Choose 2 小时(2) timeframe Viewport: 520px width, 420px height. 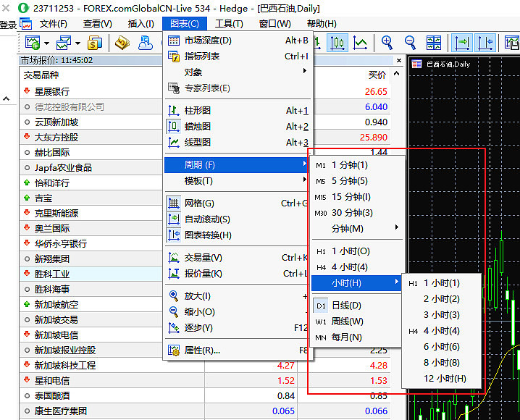tap(441, 299)
